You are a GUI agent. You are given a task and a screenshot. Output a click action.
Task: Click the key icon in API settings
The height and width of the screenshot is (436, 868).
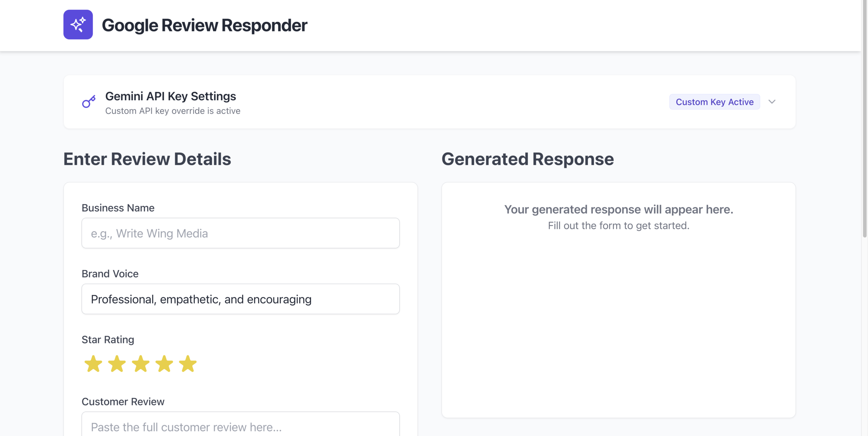[x=89, y=102]
